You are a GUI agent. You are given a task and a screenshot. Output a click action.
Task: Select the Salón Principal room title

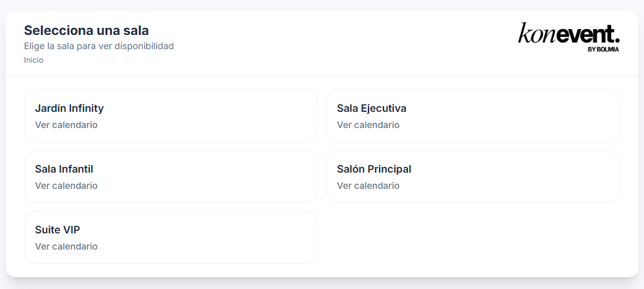(x=374, y=169)
